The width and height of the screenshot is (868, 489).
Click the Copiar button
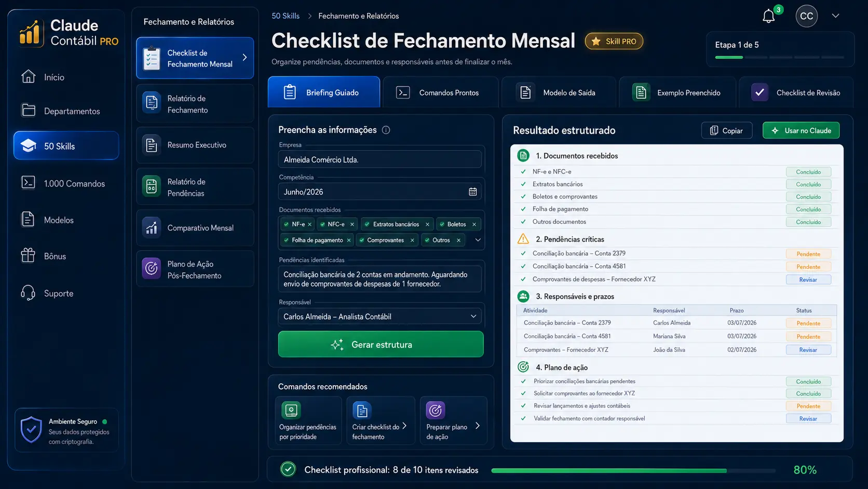point(727,130)
